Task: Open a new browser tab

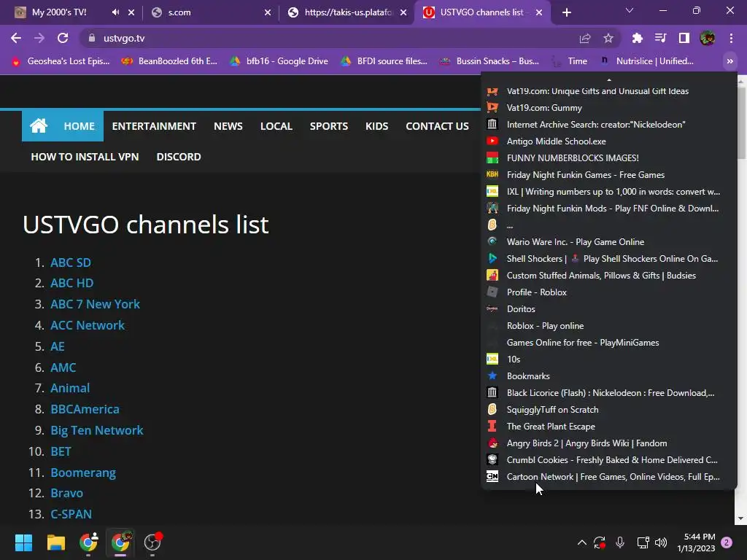Action: tap(566, 12)
